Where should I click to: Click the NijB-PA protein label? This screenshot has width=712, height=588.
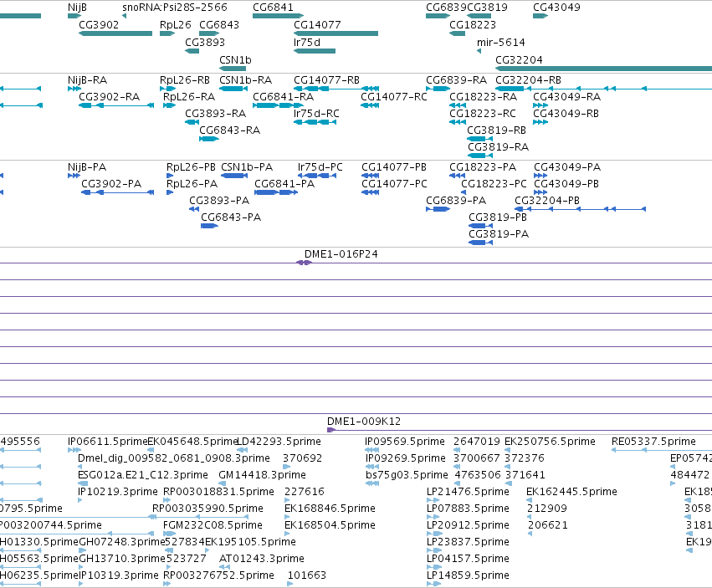point(87,167)
